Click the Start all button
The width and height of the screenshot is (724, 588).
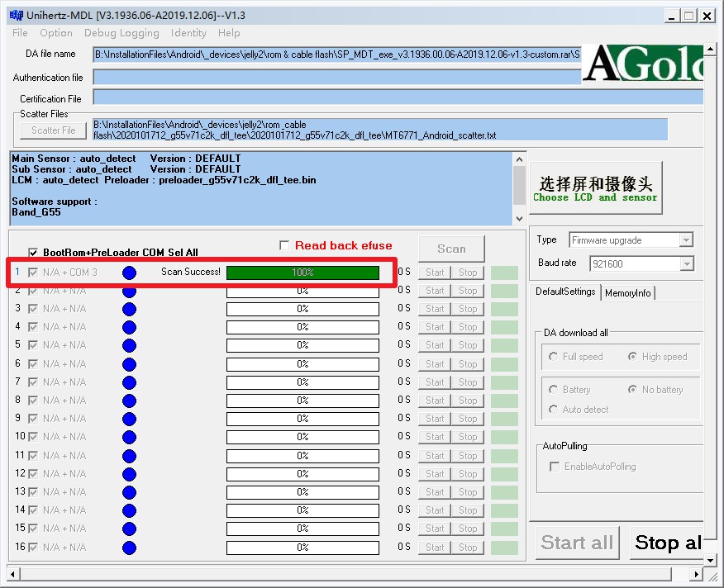[577, 543]
